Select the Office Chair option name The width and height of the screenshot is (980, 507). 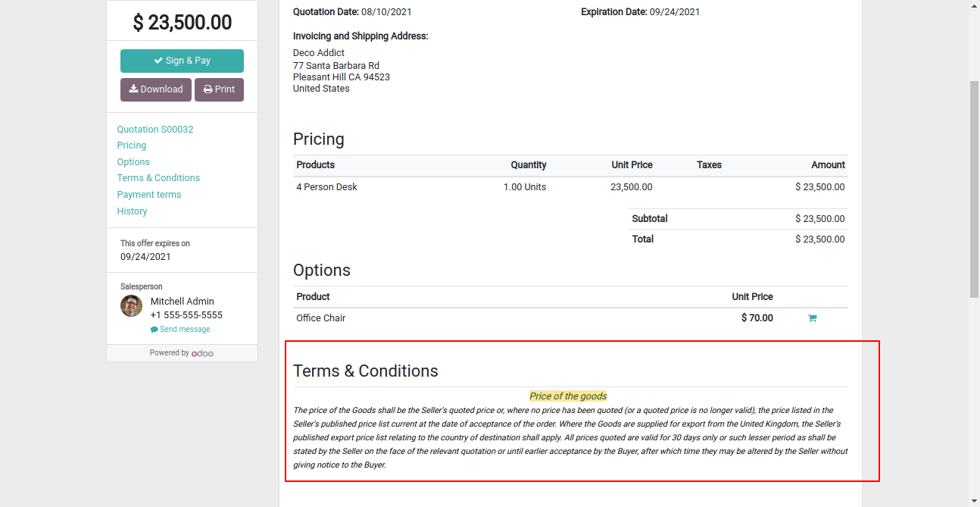321,318
